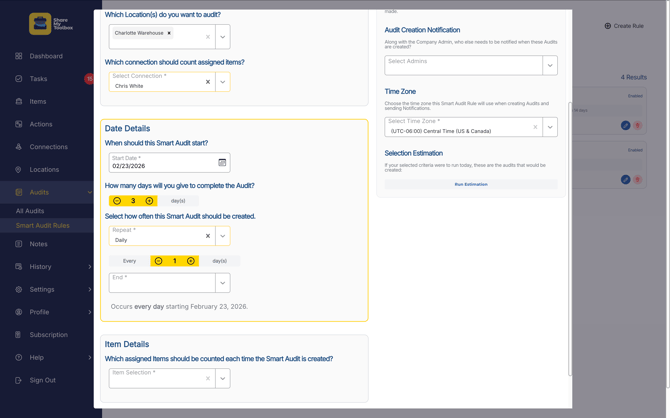Select Smart Audit Rules submenu
Screen dimensions: 670x418
pos(43,225)
